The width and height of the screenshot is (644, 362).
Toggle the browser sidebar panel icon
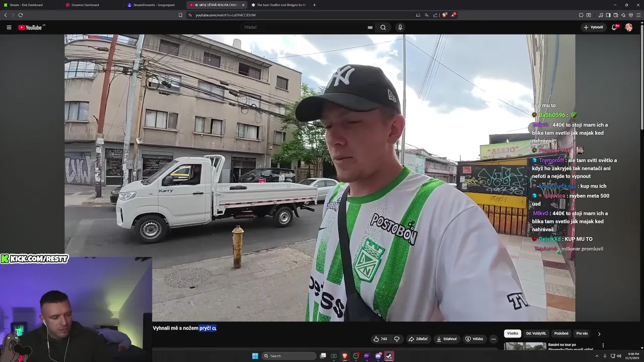coord(608,15)
